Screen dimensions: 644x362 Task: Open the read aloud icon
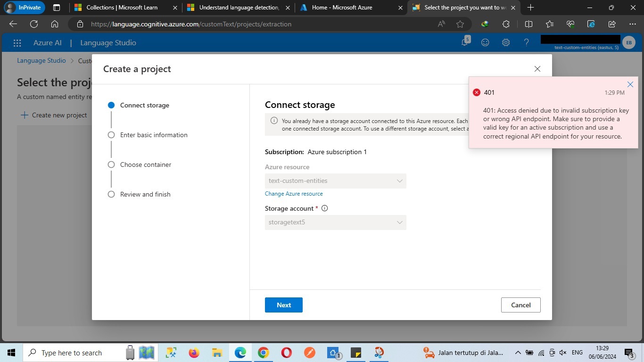click(x=441, y=24)
